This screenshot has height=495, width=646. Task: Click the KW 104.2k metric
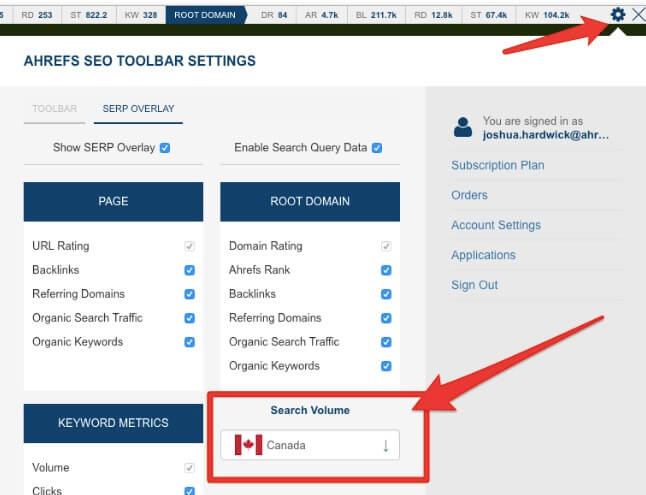tap(547, 15)
